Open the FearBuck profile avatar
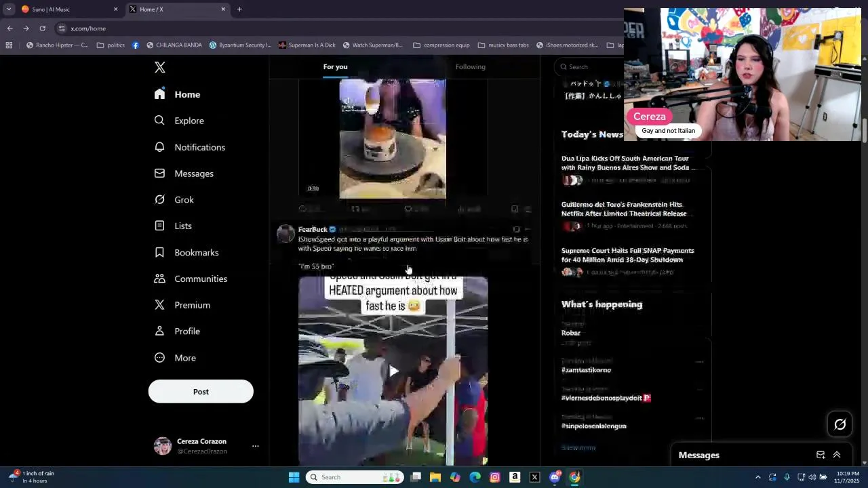The image size is (868, 488). [x=286, y=234]
